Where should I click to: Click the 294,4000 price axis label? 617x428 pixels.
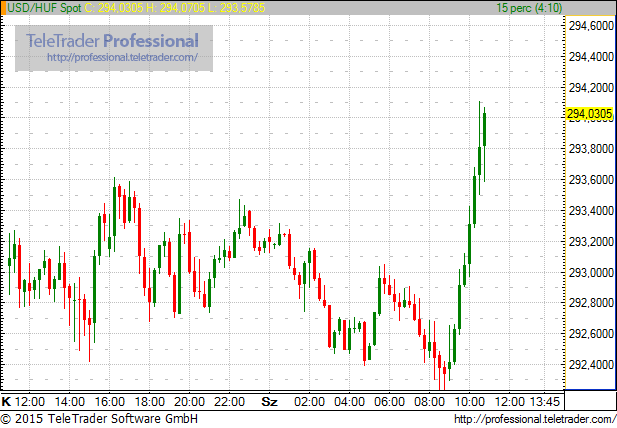click(x=591, y=57)
